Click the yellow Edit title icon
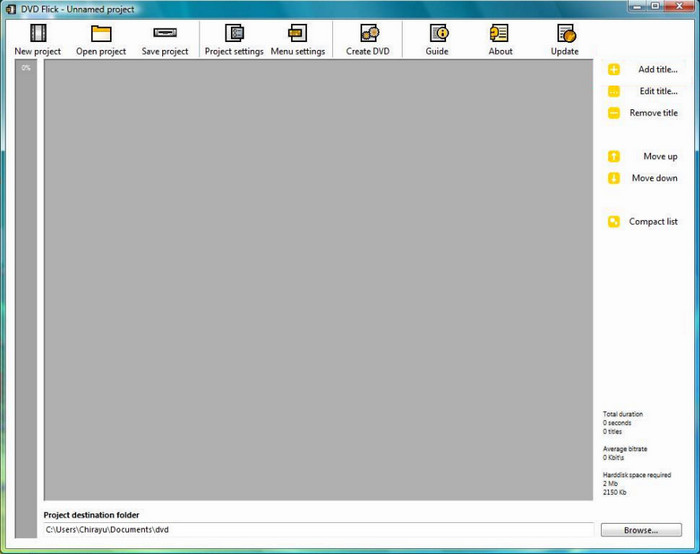Image resolution: width=700 pixels, height=554 pixels. point(614,92)
